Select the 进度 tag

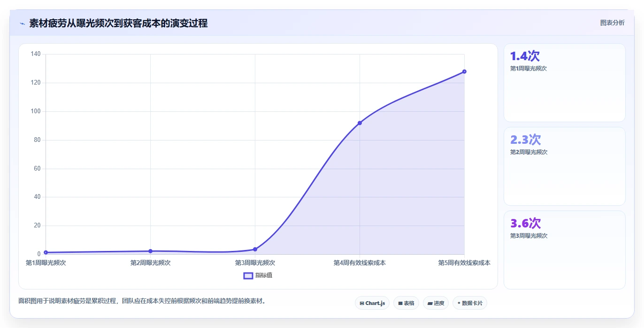(436, 303)
